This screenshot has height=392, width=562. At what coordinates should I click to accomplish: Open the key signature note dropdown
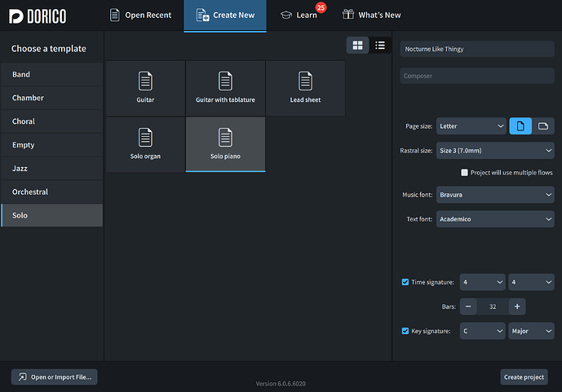482,331
